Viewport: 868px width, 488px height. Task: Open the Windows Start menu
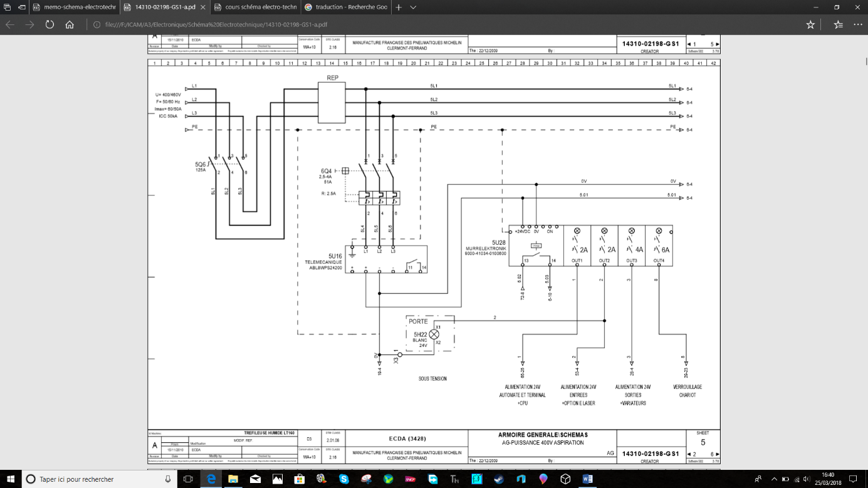(11, 479)
